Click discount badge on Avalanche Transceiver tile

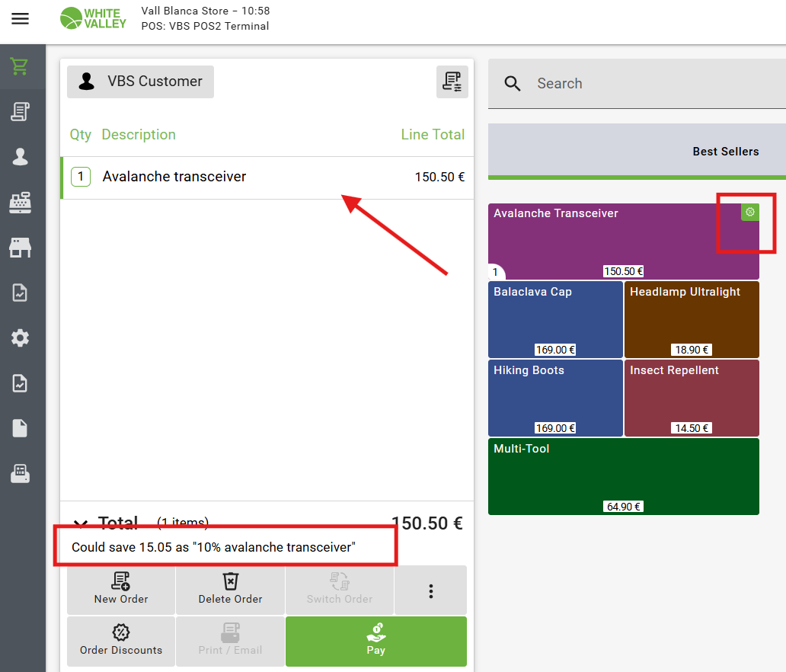(750, 212)
